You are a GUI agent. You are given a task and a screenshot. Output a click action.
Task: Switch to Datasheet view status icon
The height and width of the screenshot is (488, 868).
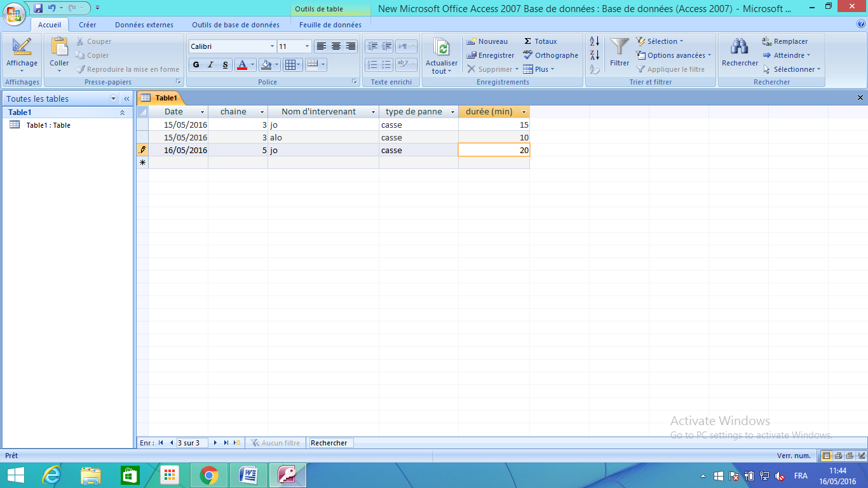click(827, 456)
